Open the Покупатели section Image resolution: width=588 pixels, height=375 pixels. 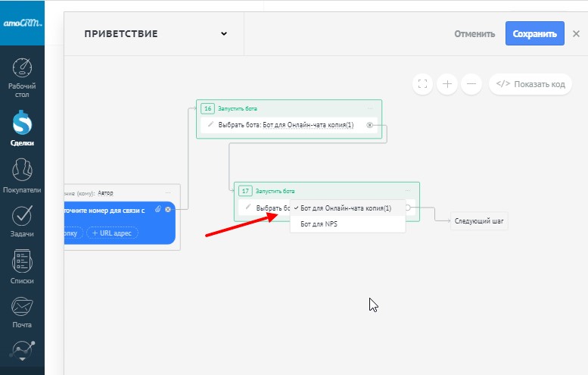coord(22,173)
